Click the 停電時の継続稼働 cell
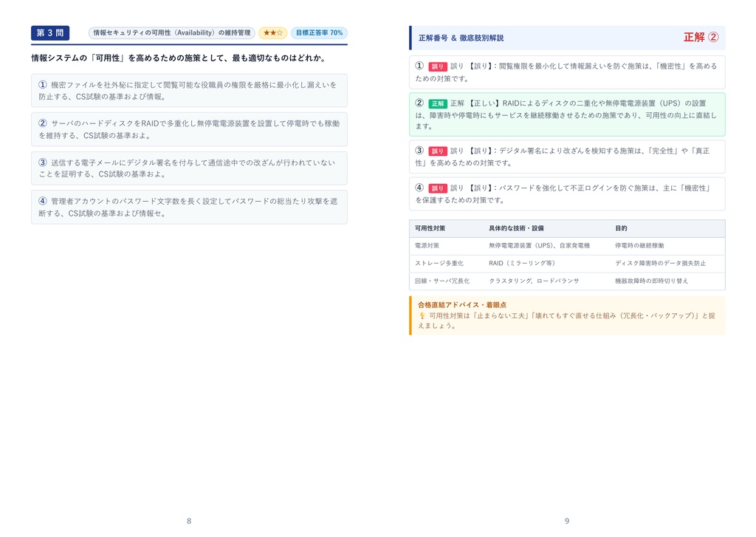756x537 pixels. [639, 245]
